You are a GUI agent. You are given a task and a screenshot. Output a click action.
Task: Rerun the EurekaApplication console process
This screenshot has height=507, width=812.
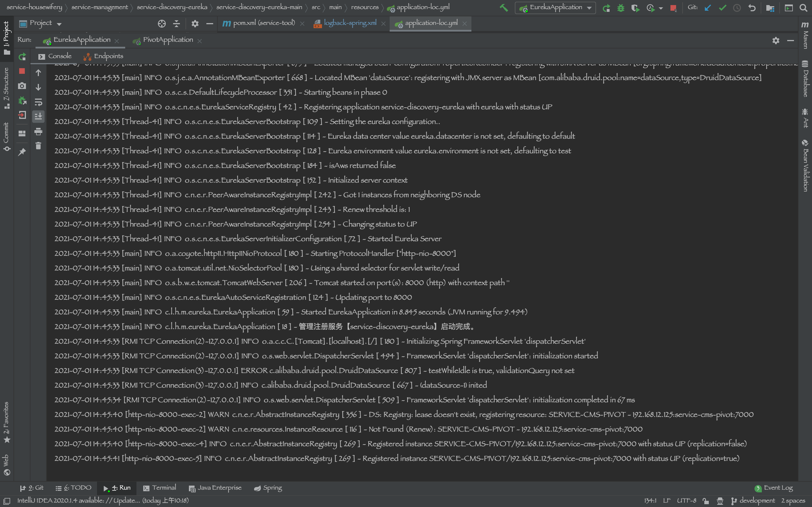(x=22, y=57)
